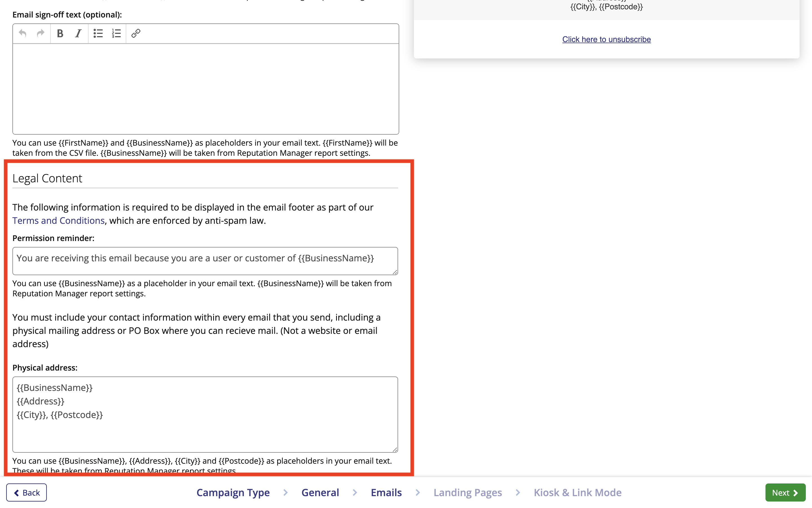Click the Legal Content heading
Image resolution: width=812 pixels, height=508 pixels.
47,178
